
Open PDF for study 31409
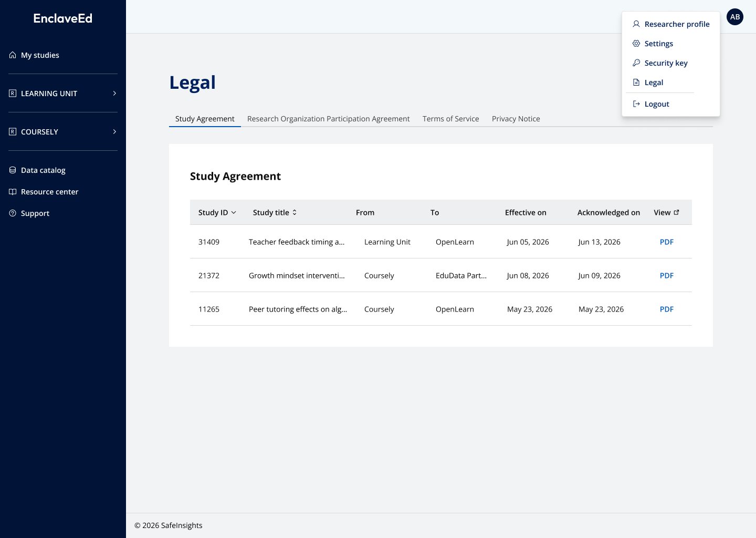[667, 242]
